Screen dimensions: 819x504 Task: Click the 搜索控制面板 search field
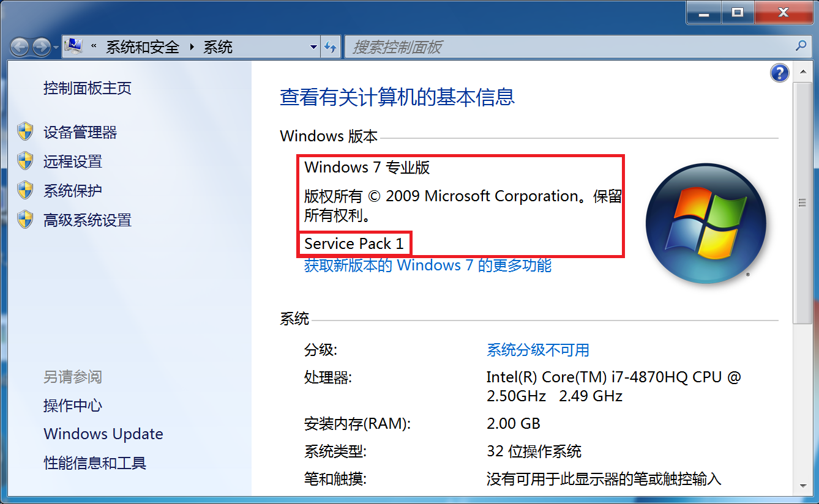[570, 47]
